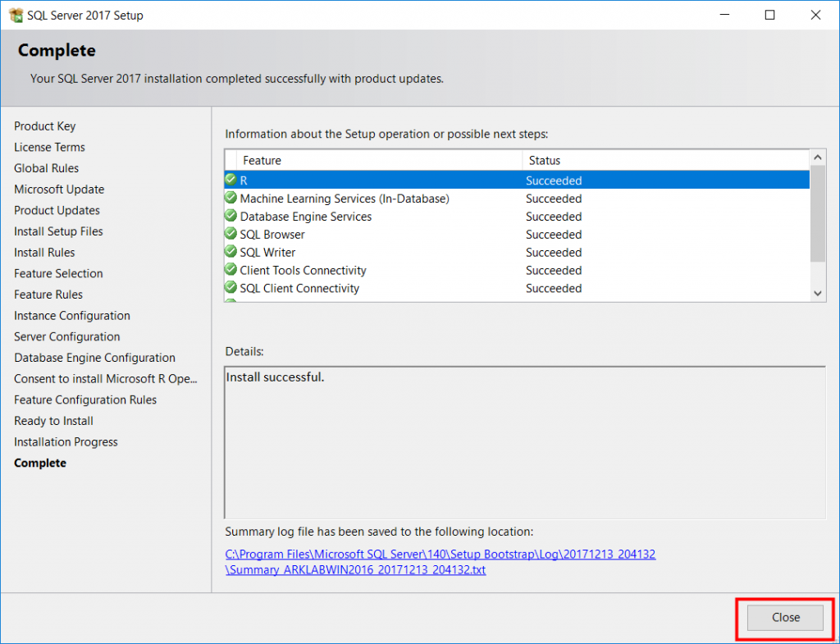The width and height of the screenshot is (840, 644).
Task: Click Global Rules step in sidebar
Action: click(46, 167)
